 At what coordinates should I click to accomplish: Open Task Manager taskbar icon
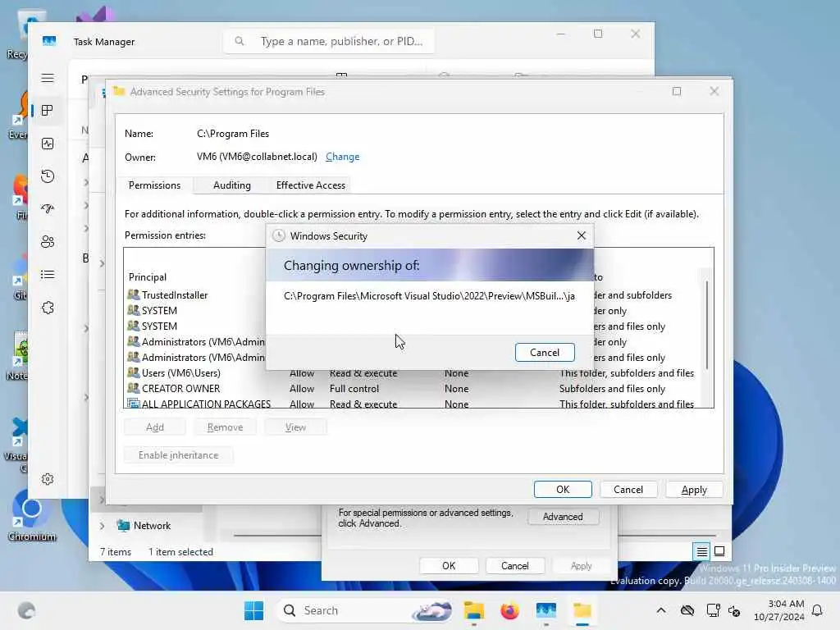[546, 610]
